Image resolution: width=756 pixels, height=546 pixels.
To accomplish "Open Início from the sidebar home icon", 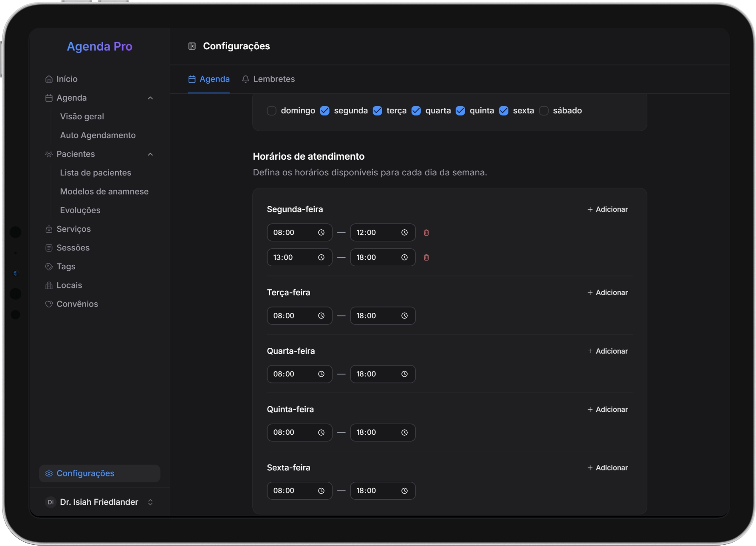I will pyautogui.click(x=49, y=79).
